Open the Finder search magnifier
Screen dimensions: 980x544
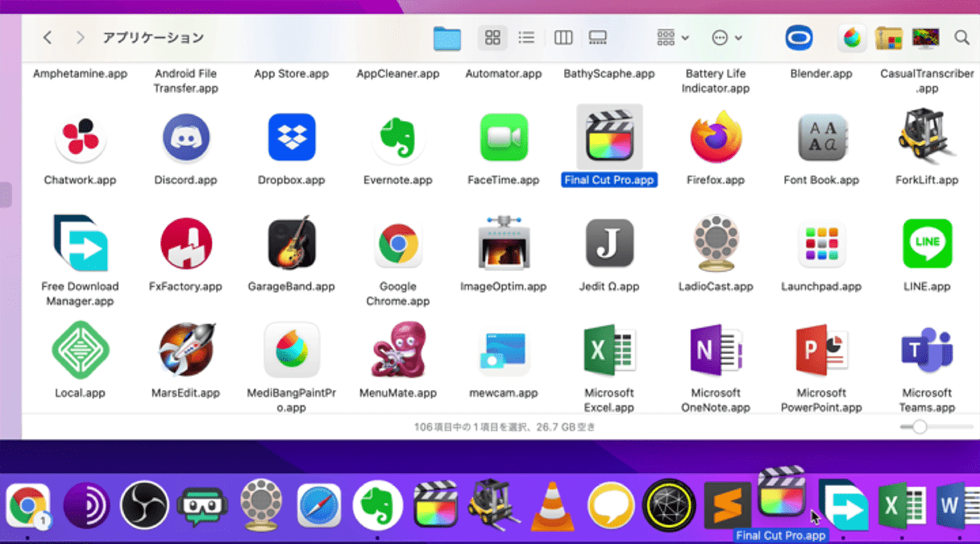961,37
